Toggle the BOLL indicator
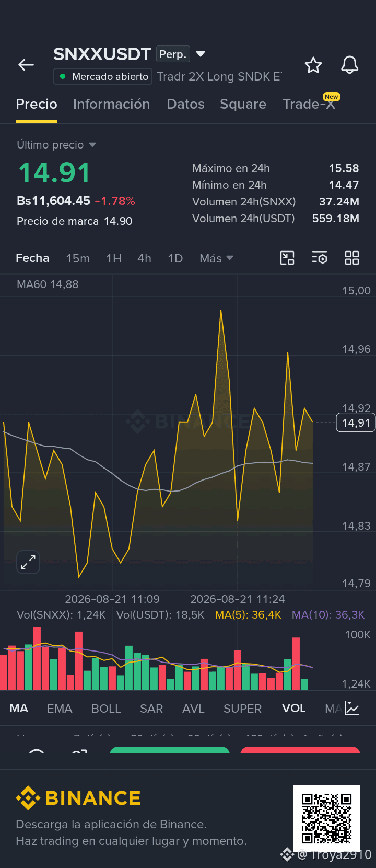Screen dimensions: 376x868 [106, 709]
